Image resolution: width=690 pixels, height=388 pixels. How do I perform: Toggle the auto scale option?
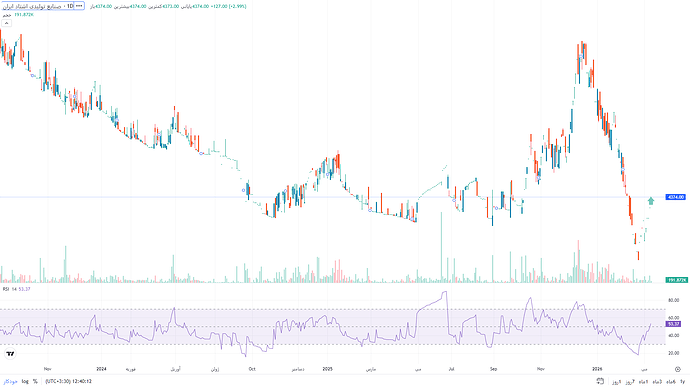point(10,381)
